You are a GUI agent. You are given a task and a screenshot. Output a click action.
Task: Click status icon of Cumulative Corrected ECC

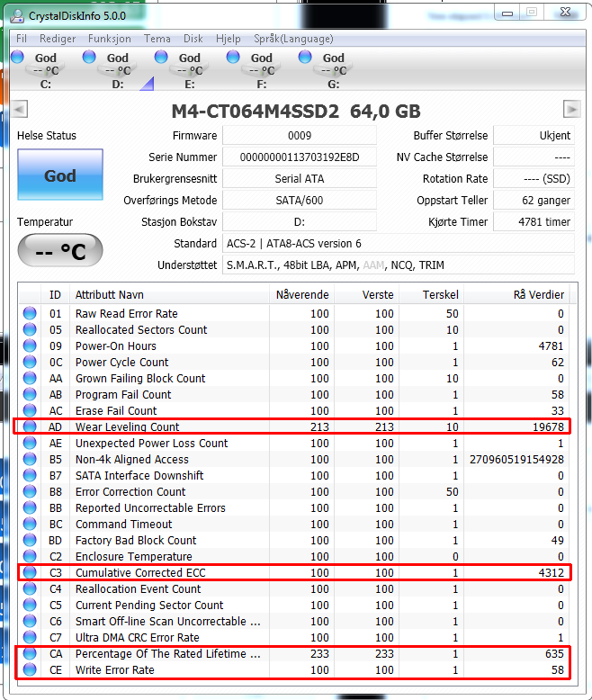pos(30,573)
